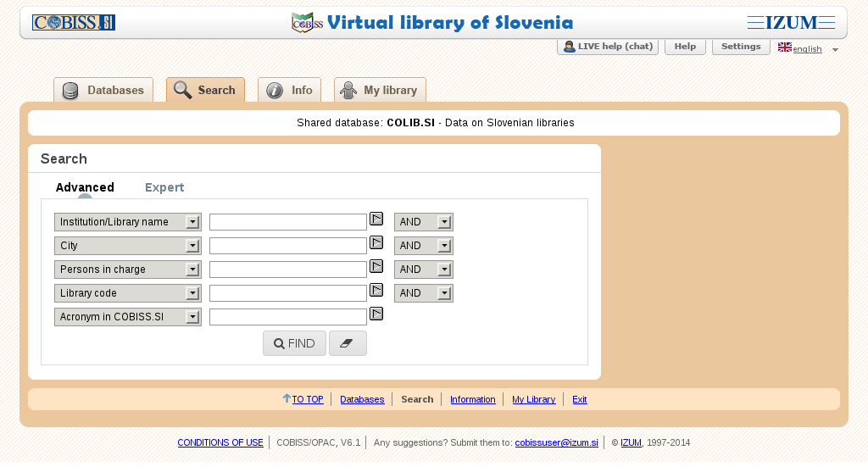Click the IZUM logo
The width and height of the screenshot is (868, 467).
click(x=791, y=23)
